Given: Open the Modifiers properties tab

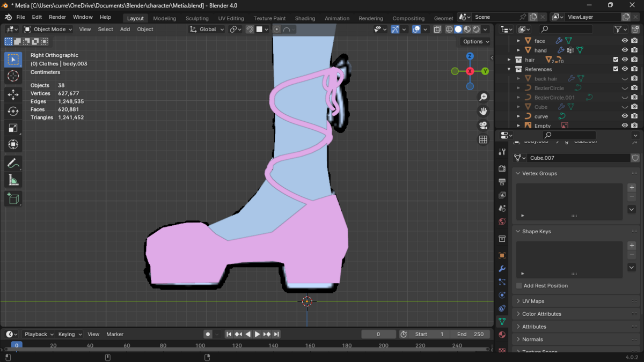Looking at the screenshot, I should click(502, 269).
